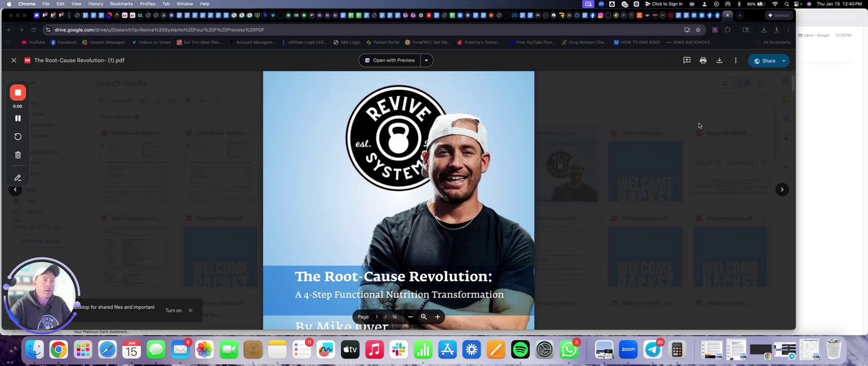Click the webcam bubble of the presenter
Image resolution: width=868 pixels, height=366 pixels.
pyautogui.click(x=42, y=295)
